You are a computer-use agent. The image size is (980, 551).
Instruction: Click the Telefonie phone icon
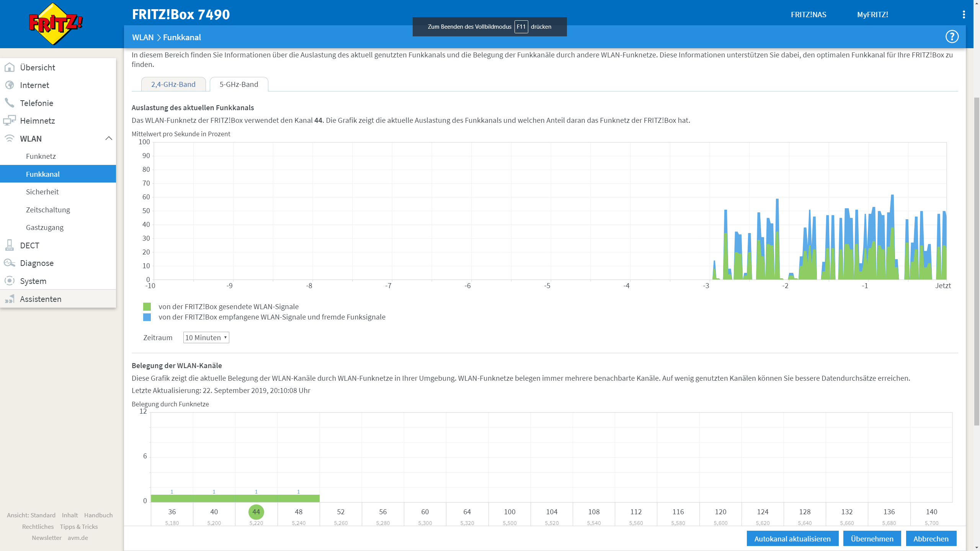[10, 103]
